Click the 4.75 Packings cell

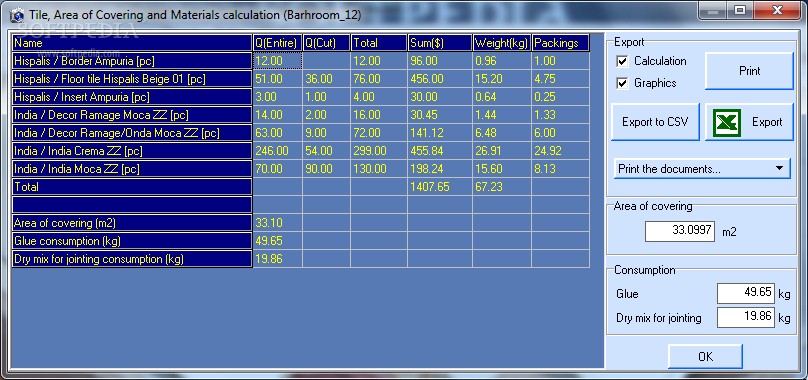tap(561, 79)
